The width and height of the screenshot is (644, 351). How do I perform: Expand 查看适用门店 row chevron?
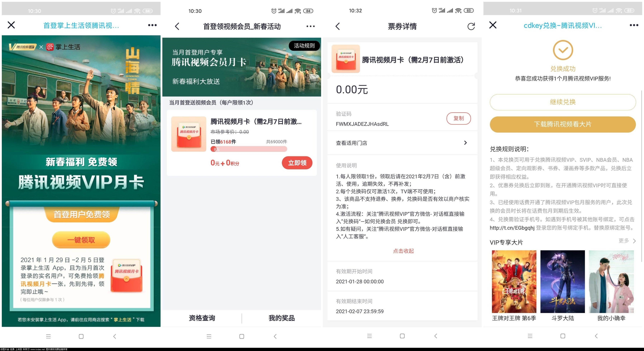pyautogui.click(x=465, y=143)
